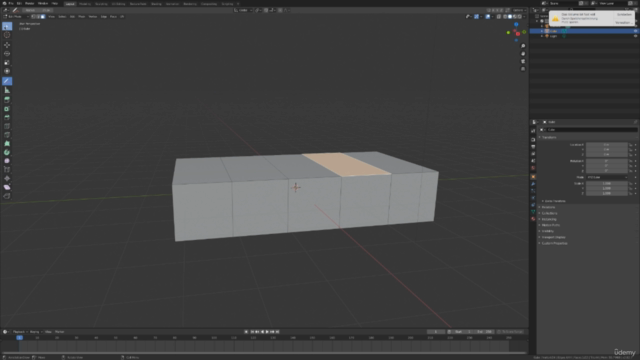Select the Bevel tool

7,118
